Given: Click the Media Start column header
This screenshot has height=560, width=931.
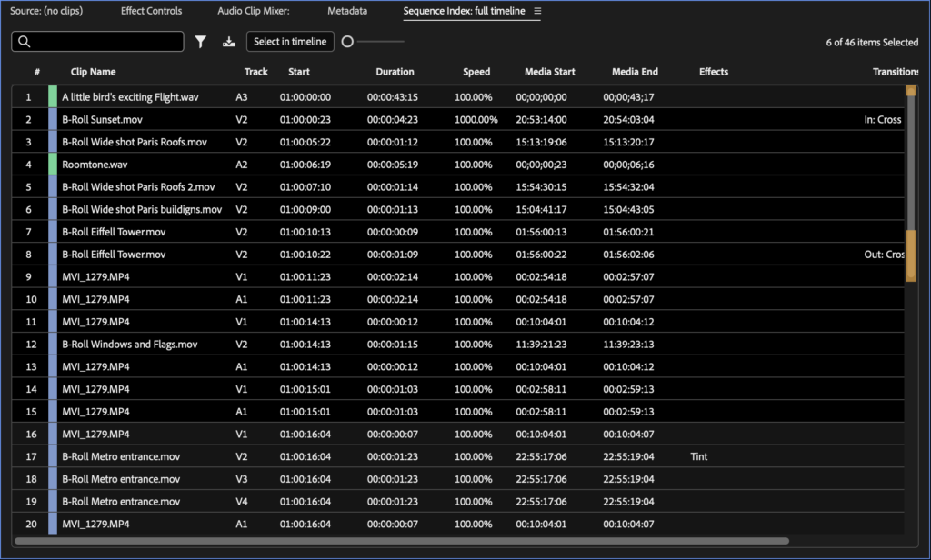Looking at the screenshot, I should (550, 72).
